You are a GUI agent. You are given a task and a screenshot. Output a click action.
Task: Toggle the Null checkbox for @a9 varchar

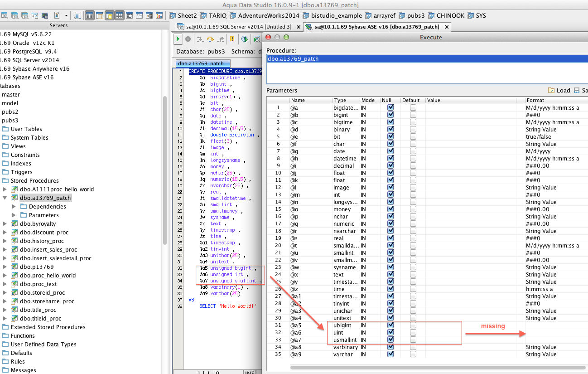(x=390, y=354)
